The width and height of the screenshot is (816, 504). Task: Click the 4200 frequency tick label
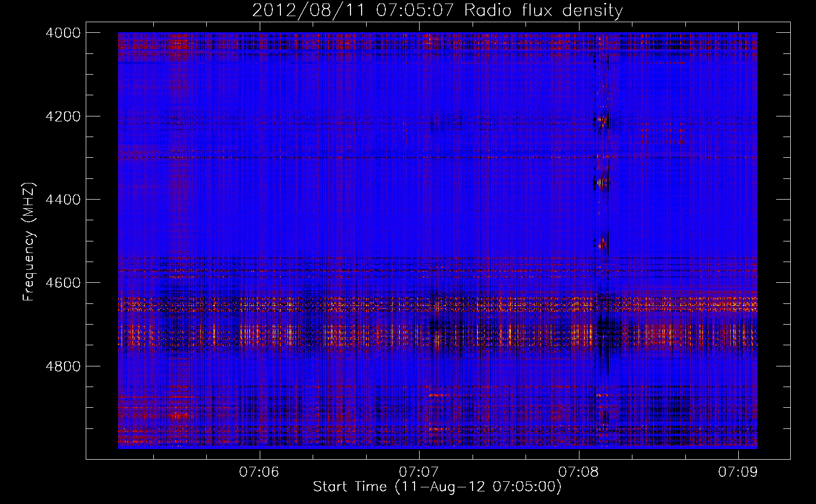click(63, 116)
